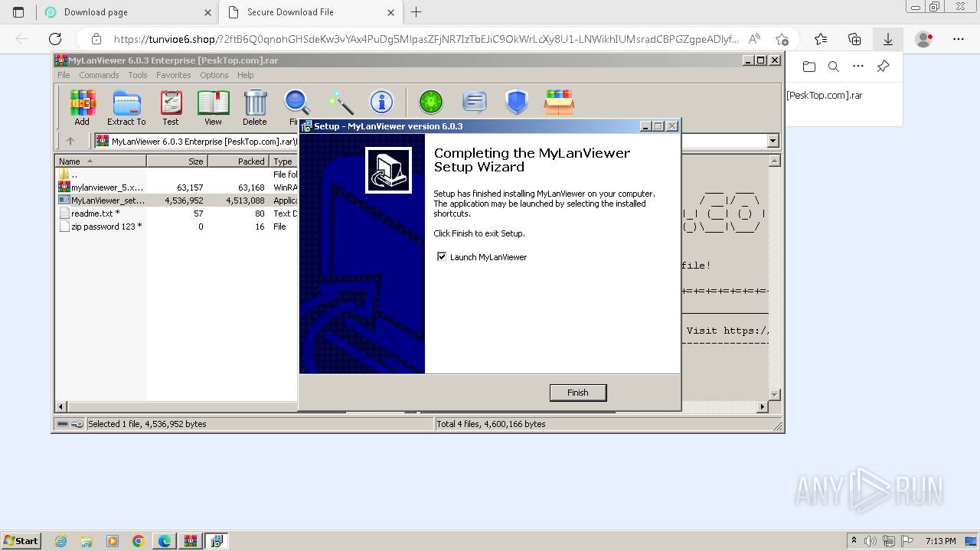Click the green VirusScan bug icon
Viewport: 980px width, 551px height.
click(x=431, y=102)
